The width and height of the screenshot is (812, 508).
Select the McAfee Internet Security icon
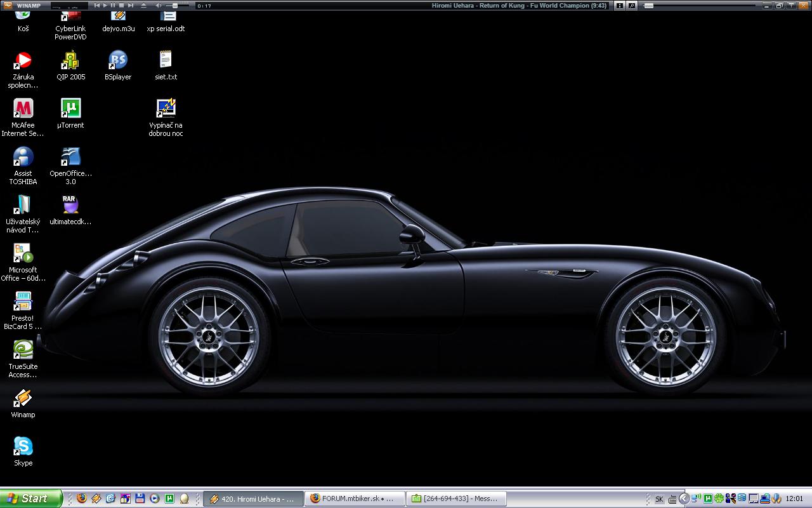(23, 109)
